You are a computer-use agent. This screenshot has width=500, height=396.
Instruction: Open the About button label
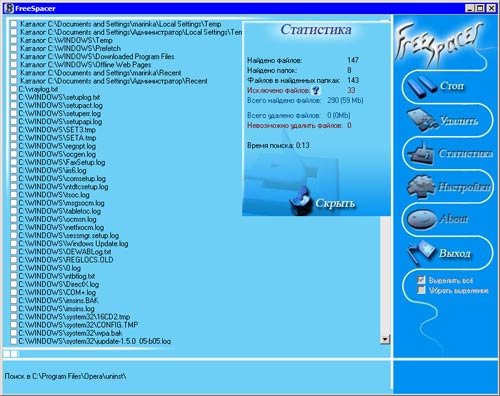[x=454, y=219]
